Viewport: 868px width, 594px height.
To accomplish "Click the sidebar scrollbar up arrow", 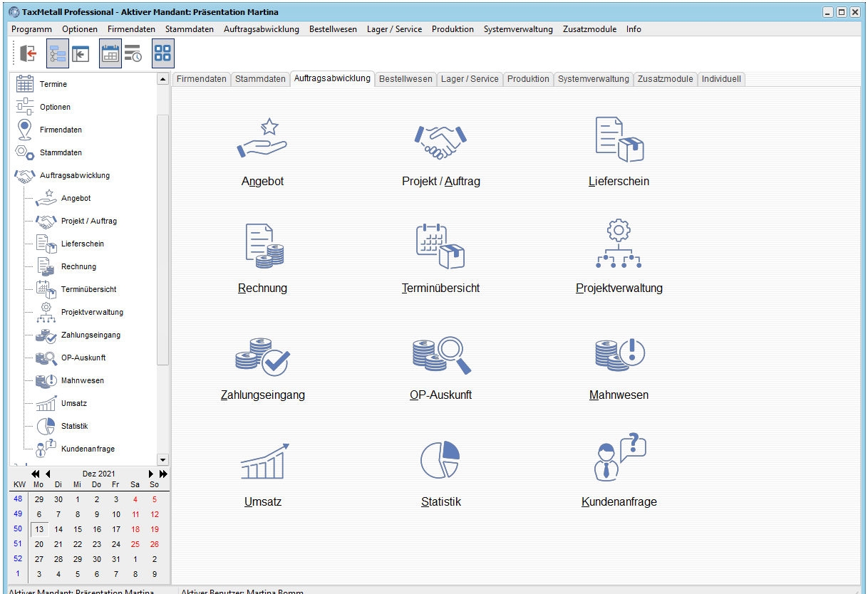I will (x=162, y=78).
